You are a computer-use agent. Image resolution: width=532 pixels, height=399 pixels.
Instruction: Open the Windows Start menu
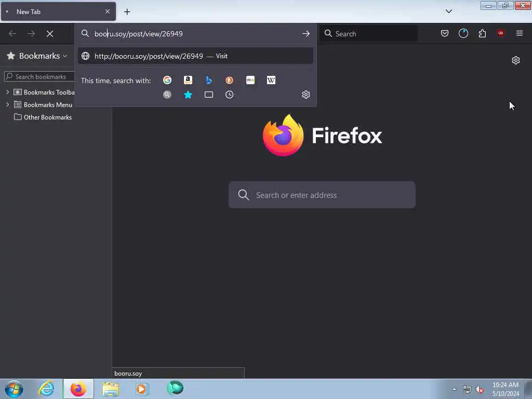pyautogui.click(x=14, y=389)
